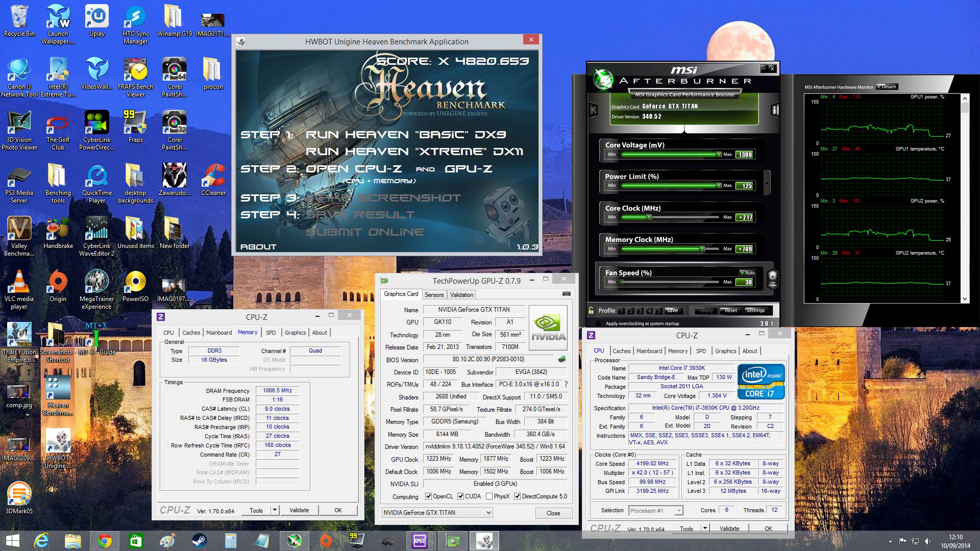Click the Bus Interface question mark in GPU-Z

pyautogui.click(x=566, y=384)
